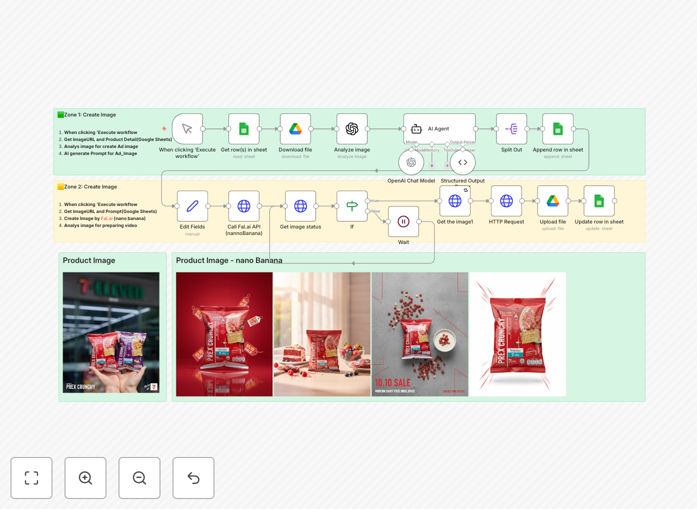Open the Google Drive 'Upload file' node

553,201
